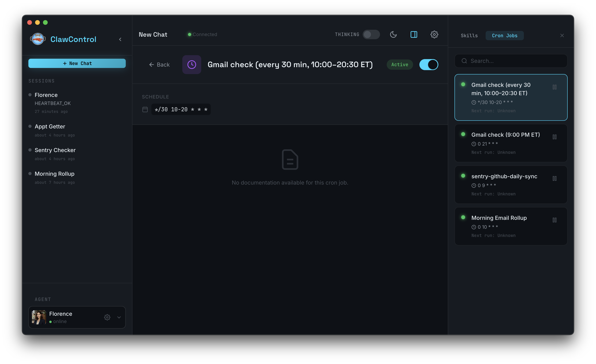596x364 pixels.
Task: Toggle the right panel layout icon
Action: pyautogui.click(x=414, y=34)
